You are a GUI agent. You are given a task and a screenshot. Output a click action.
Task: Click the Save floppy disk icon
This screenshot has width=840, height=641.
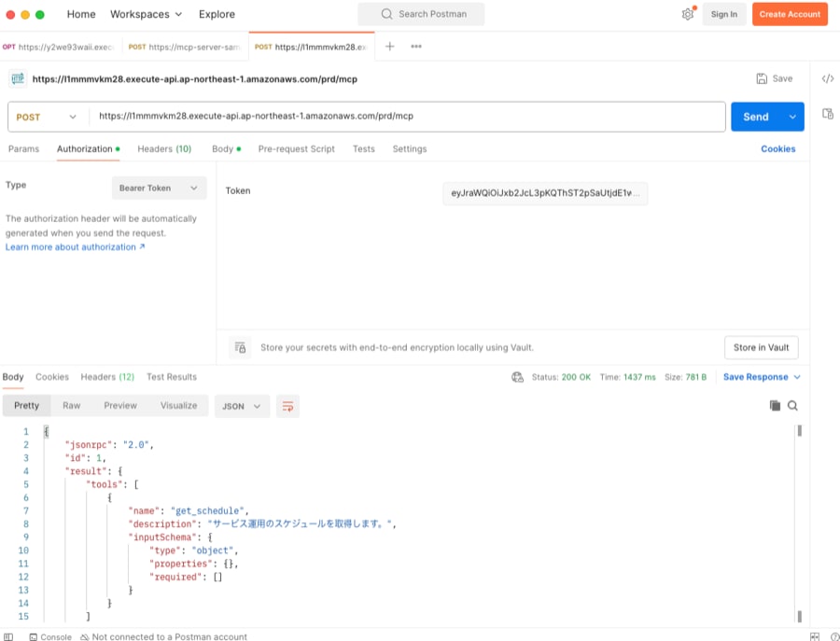(x=762, y=78)
